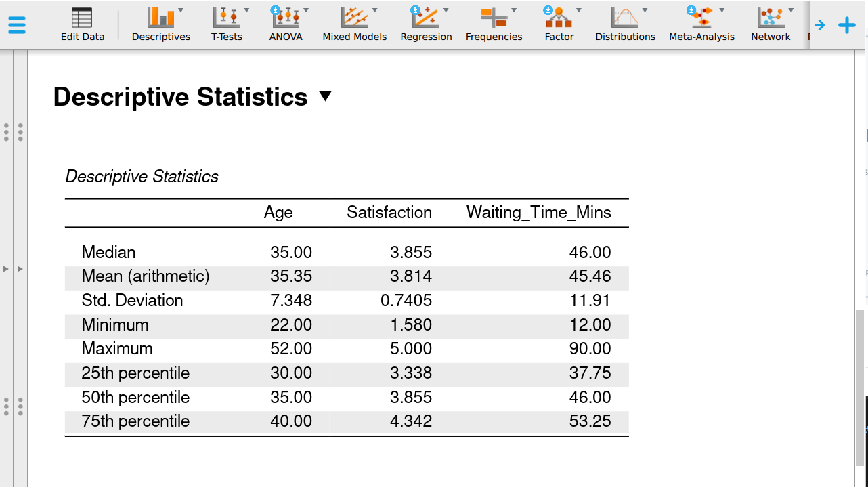
Task: Click the Satisfaction column header
Action: 389,213
